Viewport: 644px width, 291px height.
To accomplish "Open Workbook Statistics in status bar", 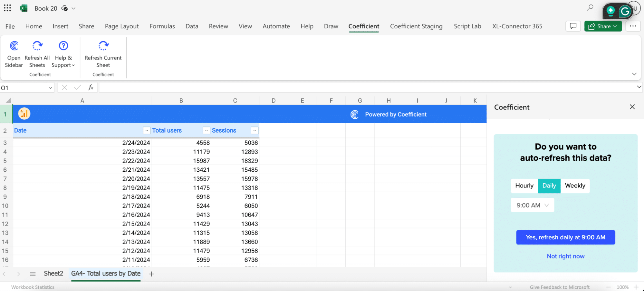I will [x=33, y=287].
